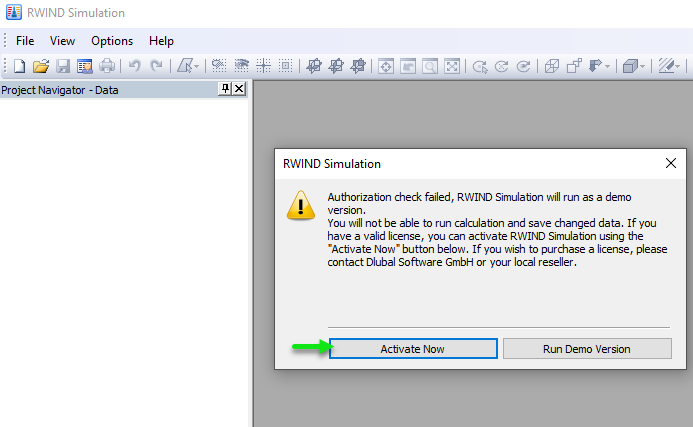The width and height of the screenshot is (693, 427).
Task: Click the solid cube display icon
Action: coord(630,66)
